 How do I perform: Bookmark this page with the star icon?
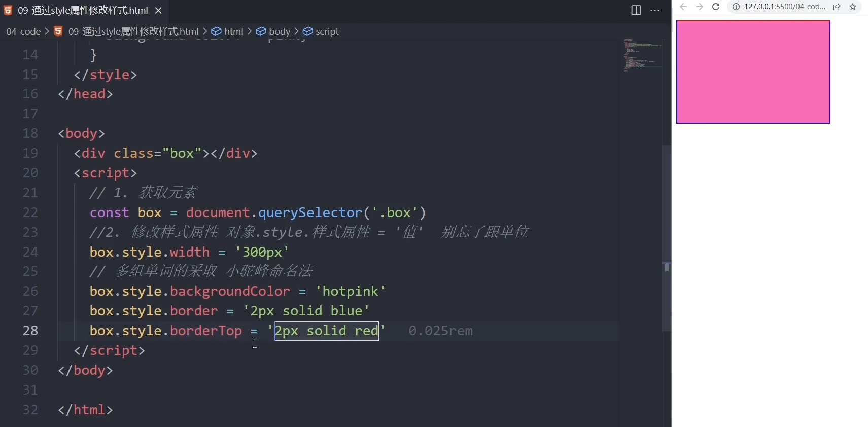(853, 7)
